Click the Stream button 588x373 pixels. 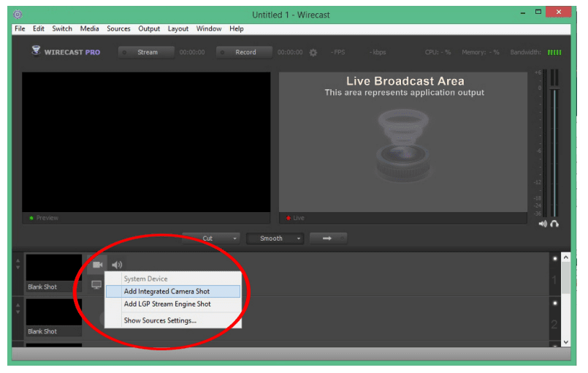coord(146,52)
